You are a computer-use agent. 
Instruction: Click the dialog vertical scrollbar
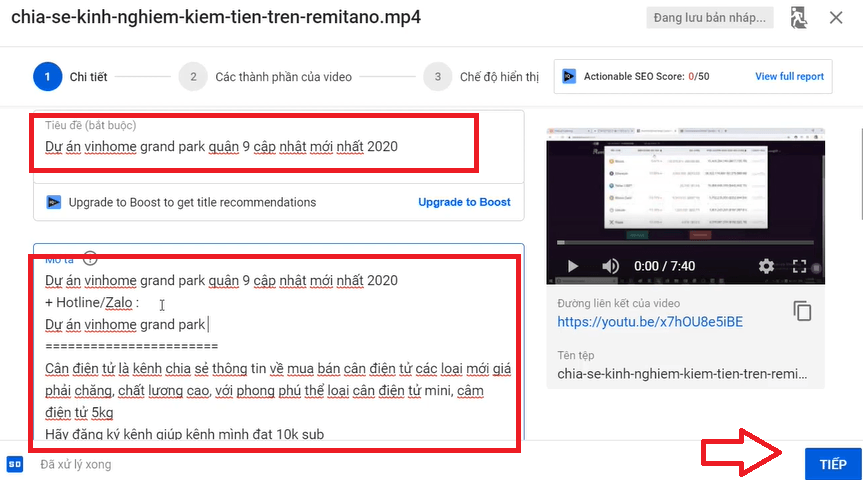point(860,173)
